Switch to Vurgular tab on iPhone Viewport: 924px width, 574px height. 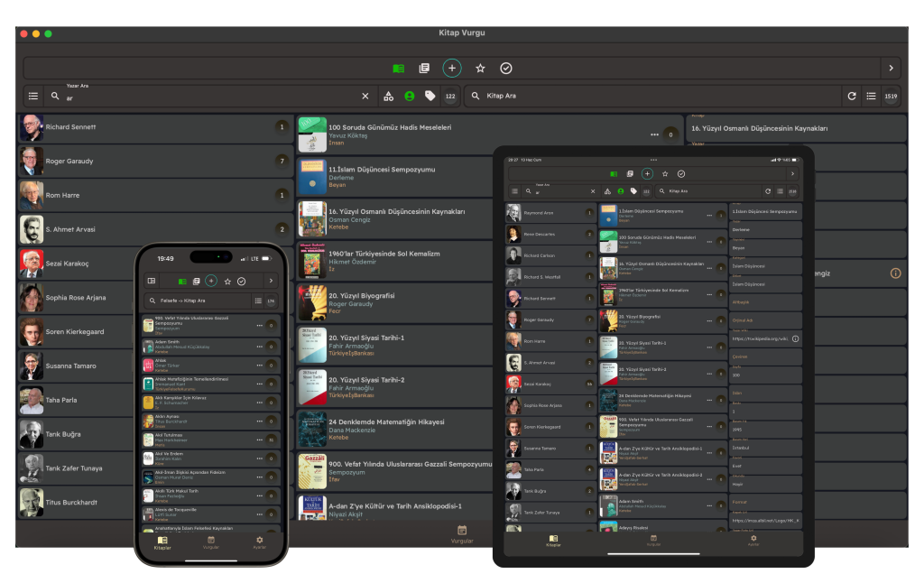[x=211, y=542]
